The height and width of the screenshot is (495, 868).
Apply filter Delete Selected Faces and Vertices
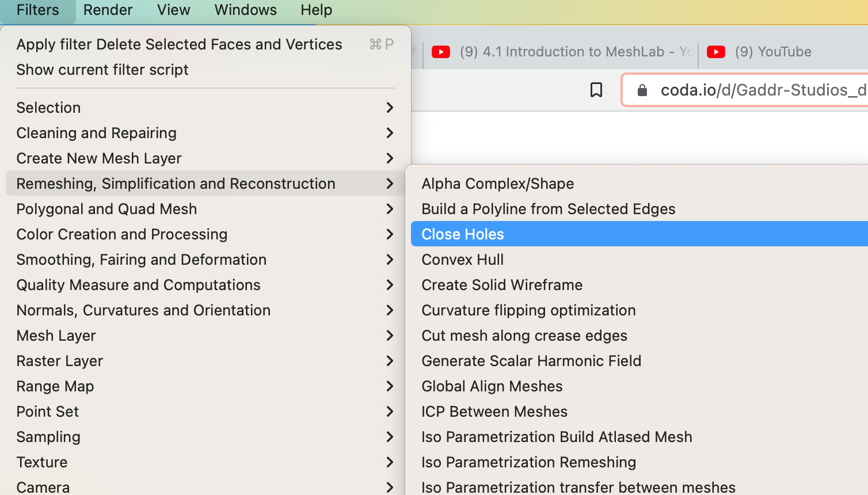point(179,44)
